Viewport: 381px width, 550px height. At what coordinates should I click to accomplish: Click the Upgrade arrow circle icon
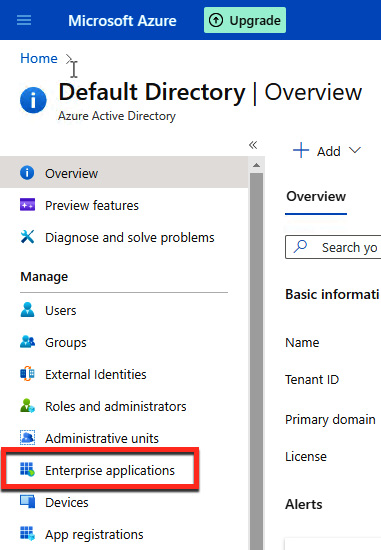[x=216, y=20]
